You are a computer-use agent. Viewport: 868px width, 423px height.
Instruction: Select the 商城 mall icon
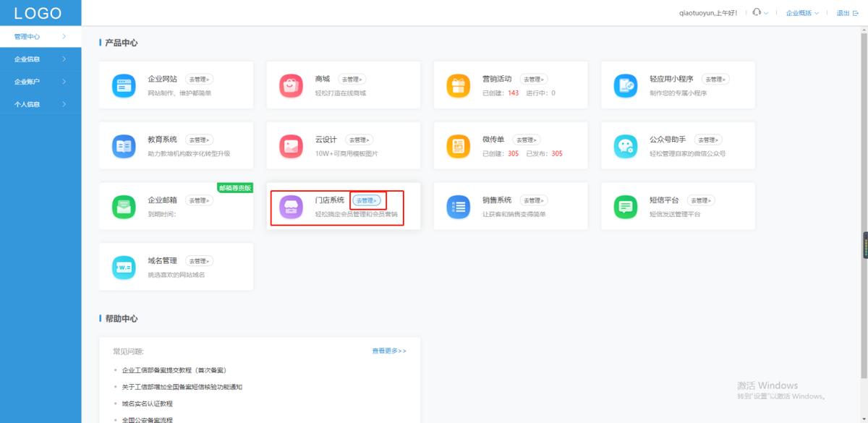(291, 85)
